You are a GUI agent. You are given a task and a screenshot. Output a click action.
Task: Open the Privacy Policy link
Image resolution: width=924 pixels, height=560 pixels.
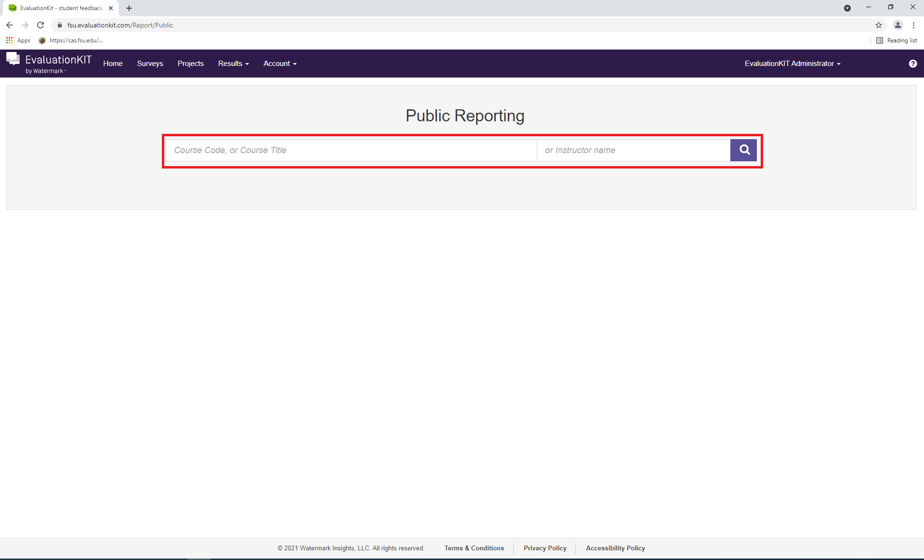[545, 548]
